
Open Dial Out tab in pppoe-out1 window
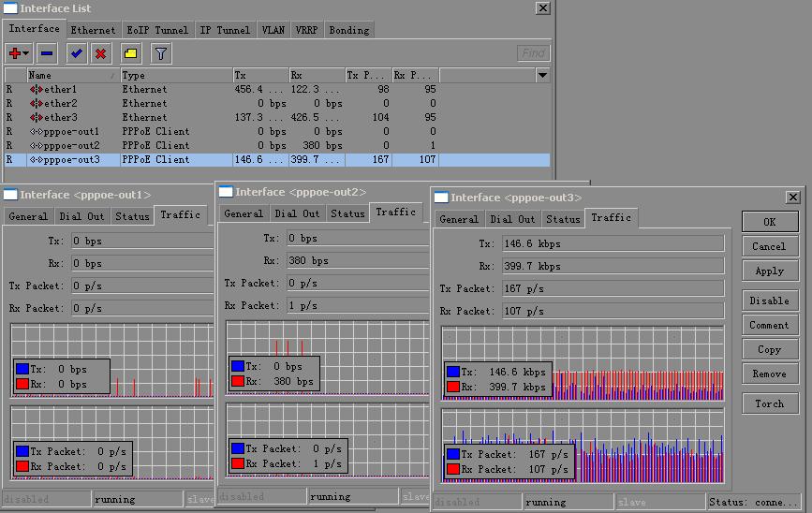point(82,216)
